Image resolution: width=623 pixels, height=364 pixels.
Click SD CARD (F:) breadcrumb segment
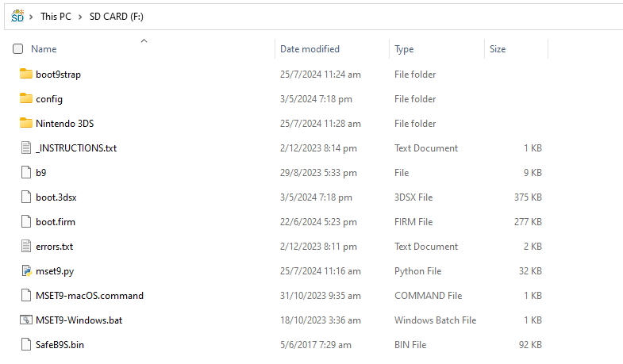tap(117, 16)
